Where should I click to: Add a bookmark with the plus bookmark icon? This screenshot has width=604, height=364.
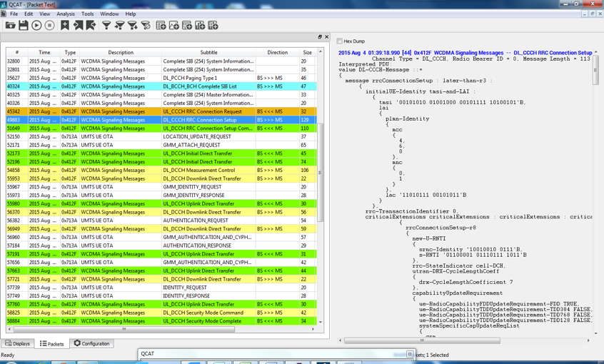click(65, 26)
